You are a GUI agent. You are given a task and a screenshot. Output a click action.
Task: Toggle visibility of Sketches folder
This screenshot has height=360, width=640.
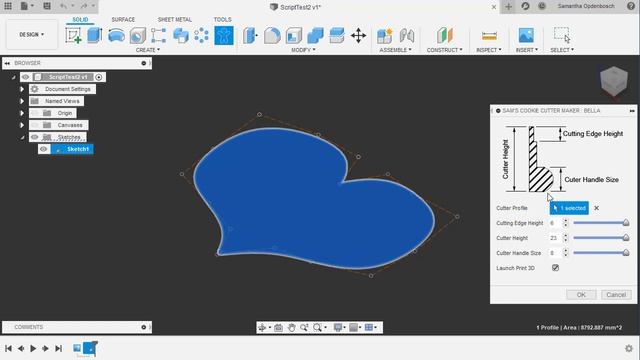(x=35, y=137)
